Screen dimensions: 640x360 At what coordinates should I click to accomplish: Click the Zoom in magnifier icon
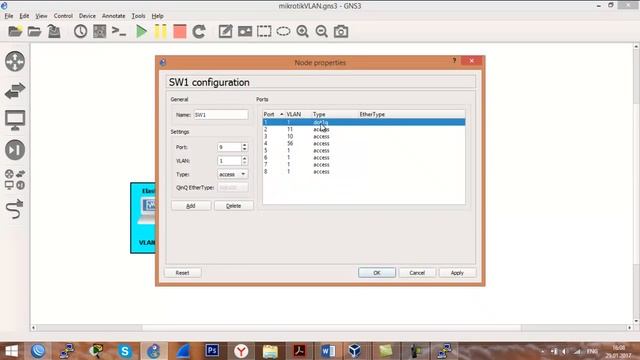pyautogui.click(x=302, y=31)
